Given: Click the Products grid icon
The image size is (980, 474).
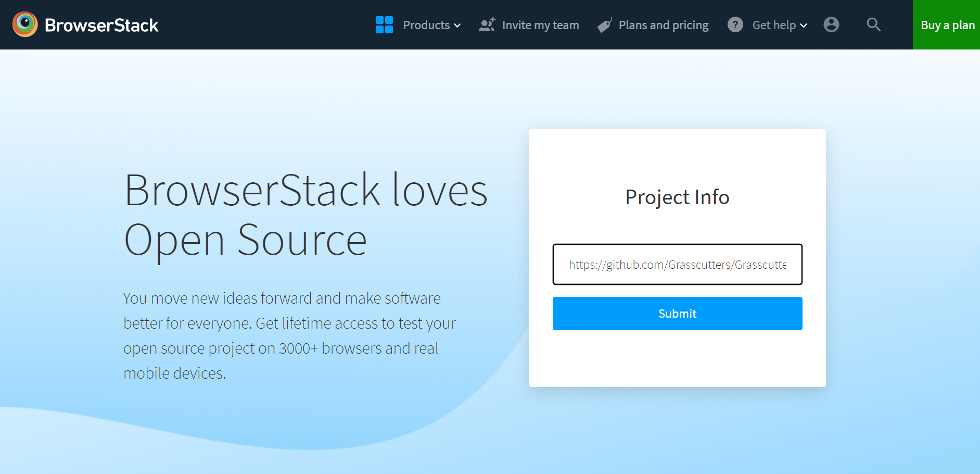Looking at the screenshot, I should tap(384, 24).
